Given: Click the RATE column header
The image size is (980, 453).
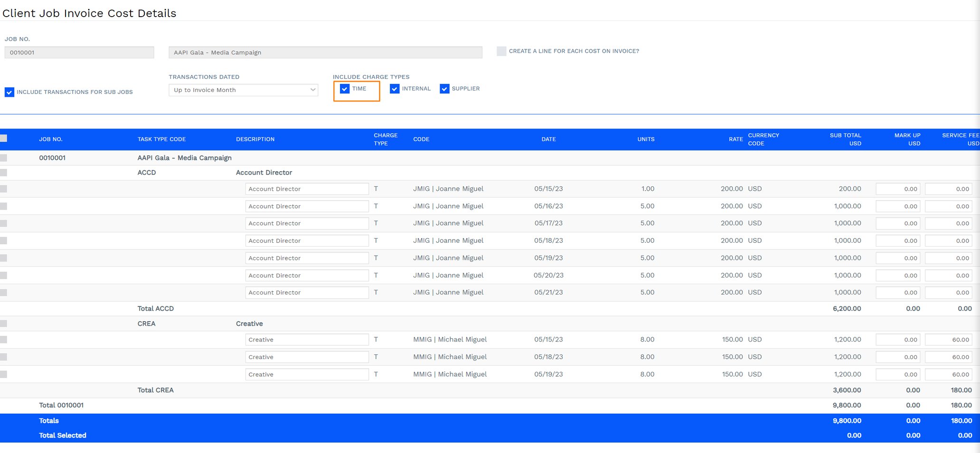Looking at the screenshot, I should click(x=736, y=139).
